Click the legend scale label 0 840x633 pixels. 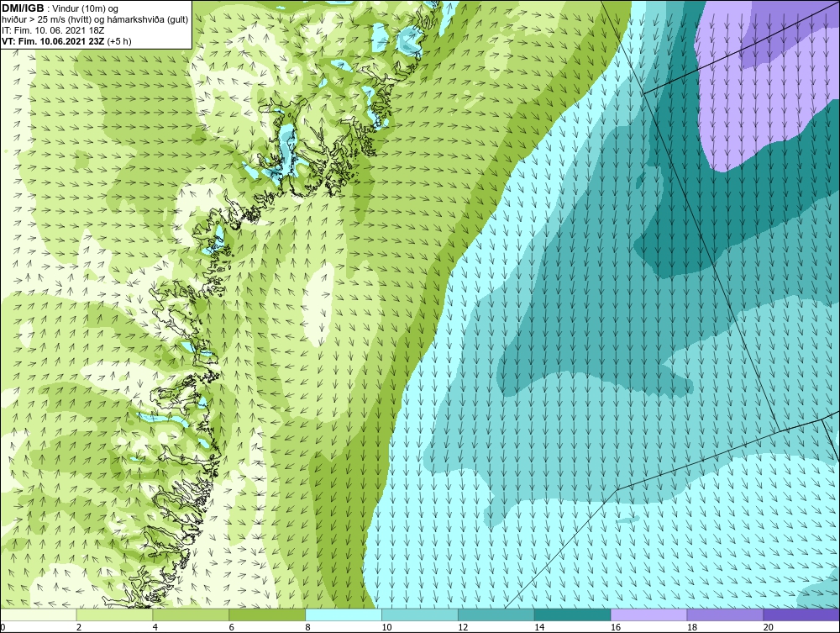point(3,627)
